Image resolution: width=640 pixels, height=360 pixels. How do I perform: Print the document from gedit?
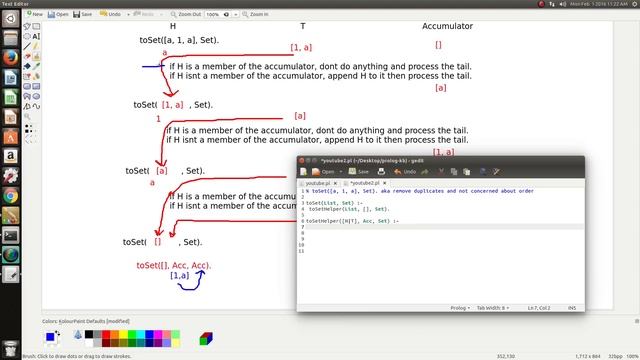381,172
